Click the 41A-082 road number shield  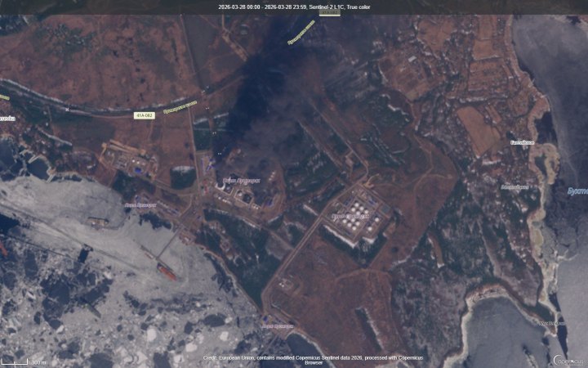[x=145, y=115]
